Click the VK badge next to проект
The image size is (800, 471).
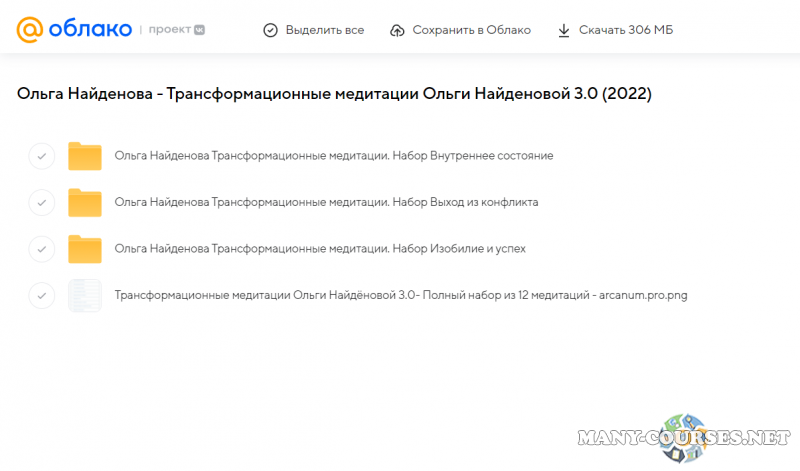199,30
